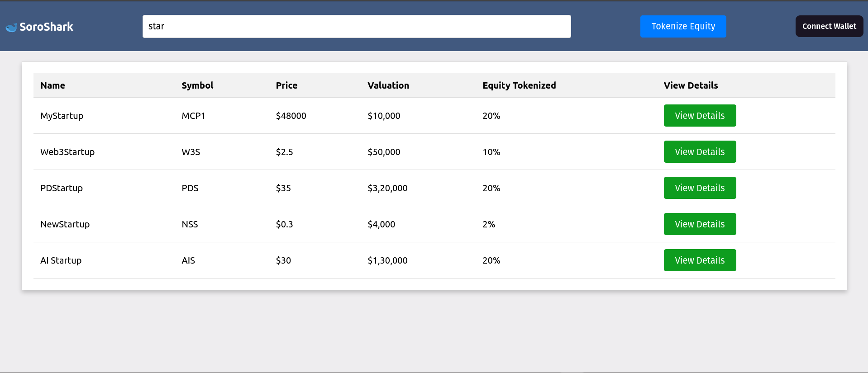
Task: Click the Connect Wallet button
Action: coord(829,26)
